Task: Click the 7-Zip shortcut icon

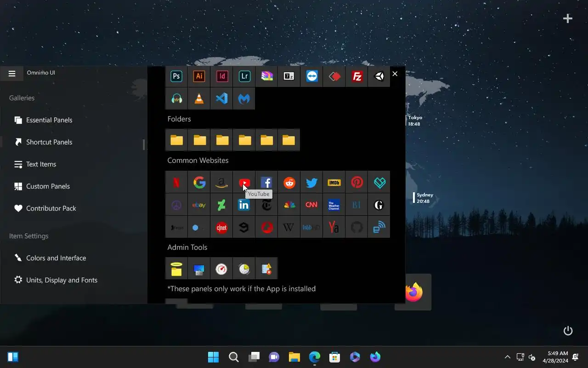Action: click(x=289, y=76)
